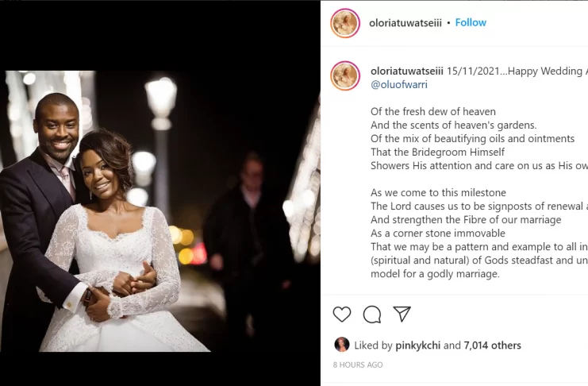The height and width of the screenshot is (386, 588).
Task: Click the paper plane Share icon
Action: point(402,314)
